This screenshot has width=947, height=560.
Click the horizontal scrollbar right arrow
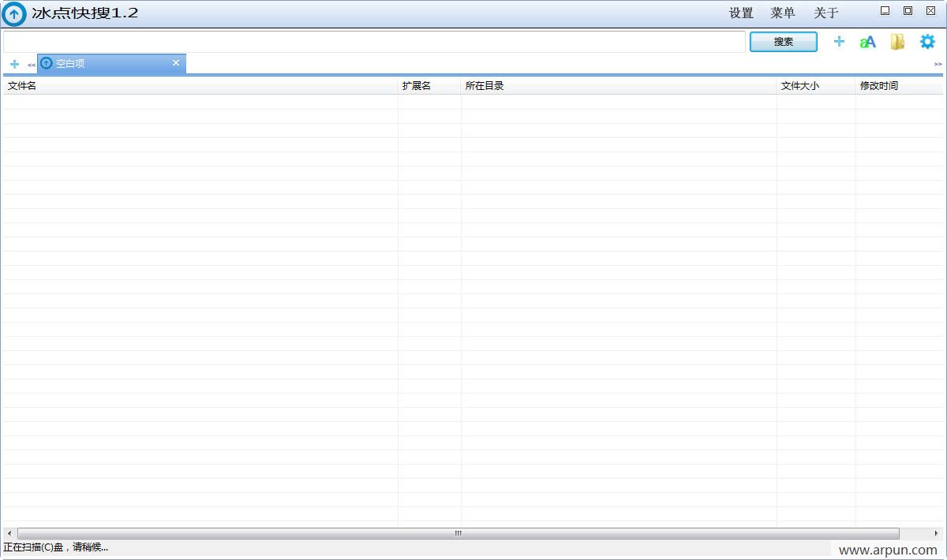pyautogui.click(x=937, y=533)
